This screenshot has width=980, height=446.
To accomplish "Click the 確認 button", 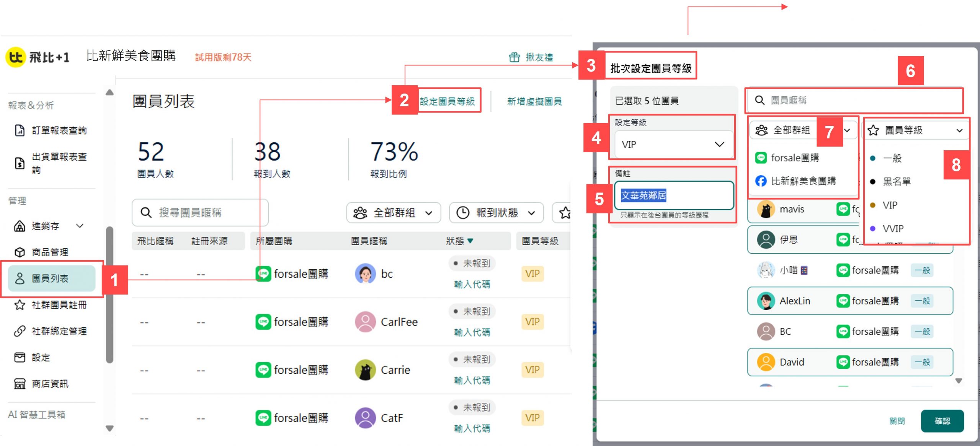I will click(x=942, y=421).
